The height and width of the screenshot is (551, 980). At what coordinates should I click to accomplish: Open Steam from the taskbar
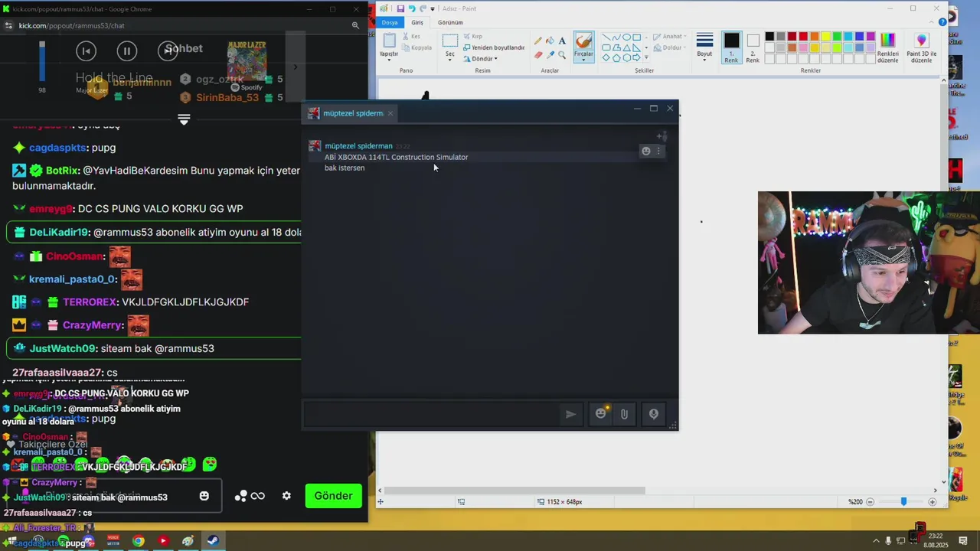pyautogui.click(x=213, y=541)
